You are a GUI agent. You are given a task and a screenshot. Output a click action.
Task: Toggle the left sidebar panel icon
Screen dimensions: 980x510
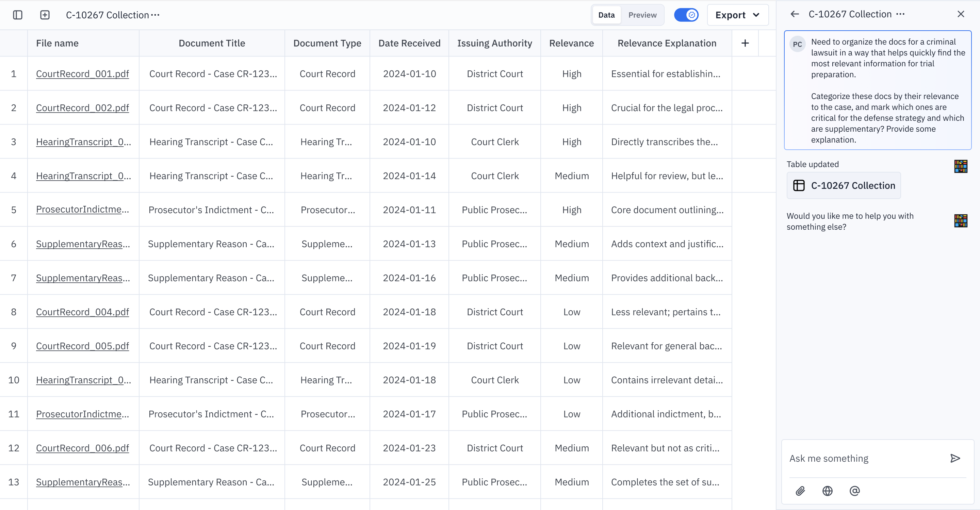(17, 15)
